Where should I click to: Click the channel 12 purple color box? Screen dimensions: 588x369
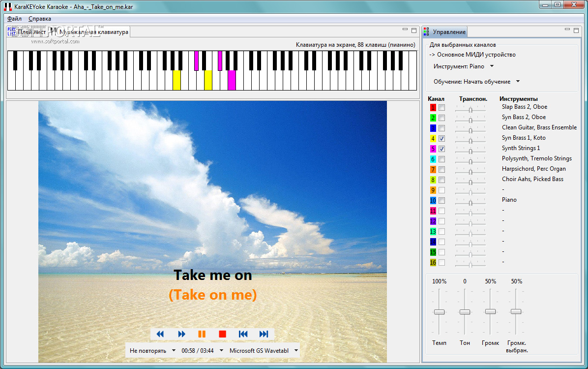[433, 221]
